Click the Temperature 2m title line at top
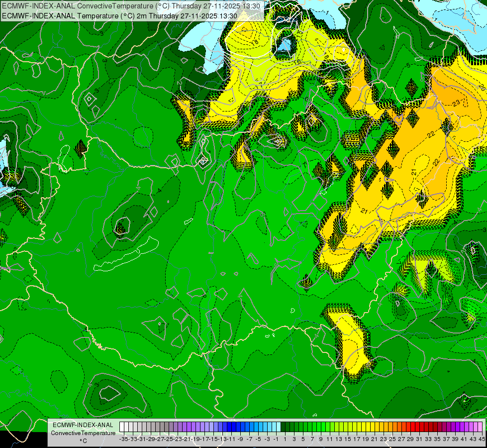Image resolution: width=487 pixels, height=448 pixels. 120,16
